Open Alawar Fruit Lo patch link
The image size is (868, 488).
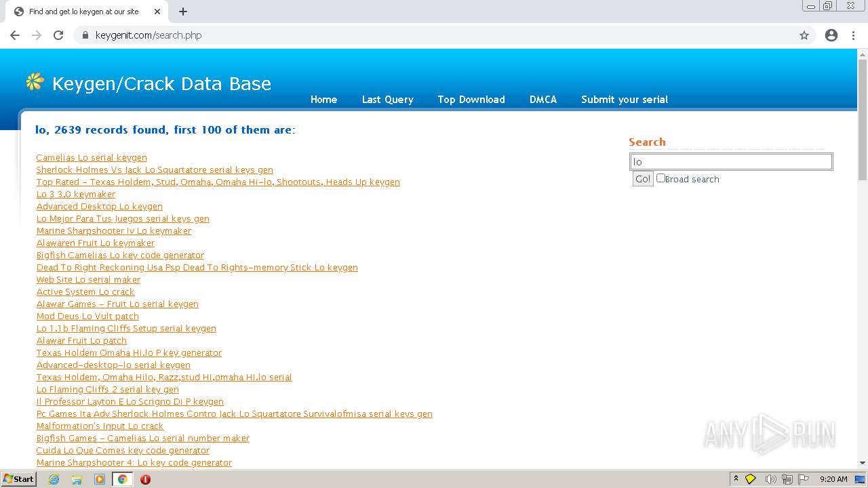(81, 341)
